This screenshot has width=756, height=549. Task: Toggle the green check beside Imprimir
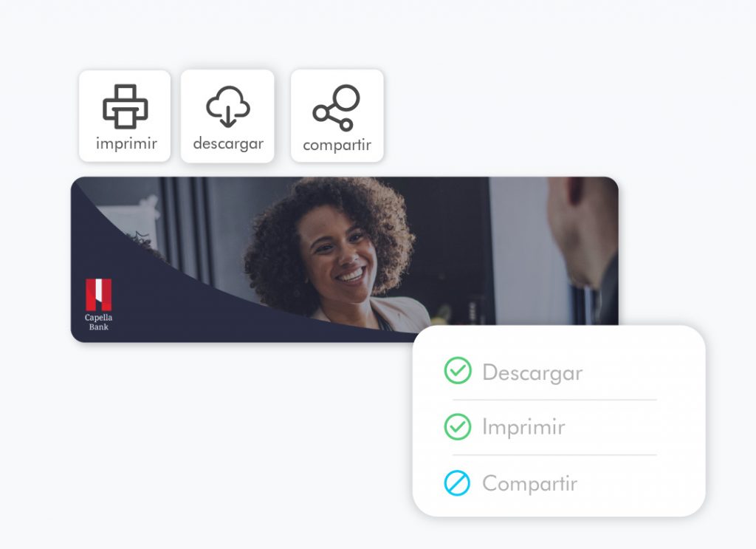[x=458, y=426]
